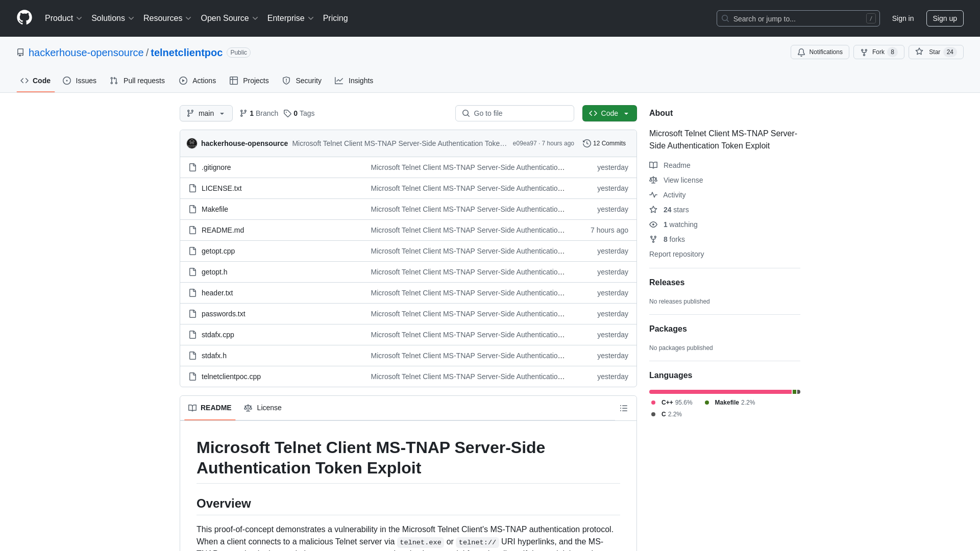Open the Activity link

[x=667, y=195]
